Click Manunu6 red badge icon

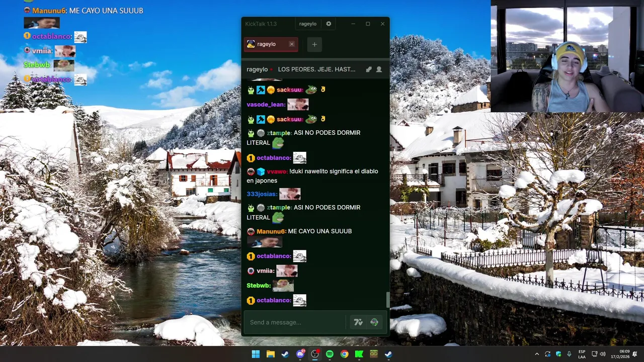[251, 231]
